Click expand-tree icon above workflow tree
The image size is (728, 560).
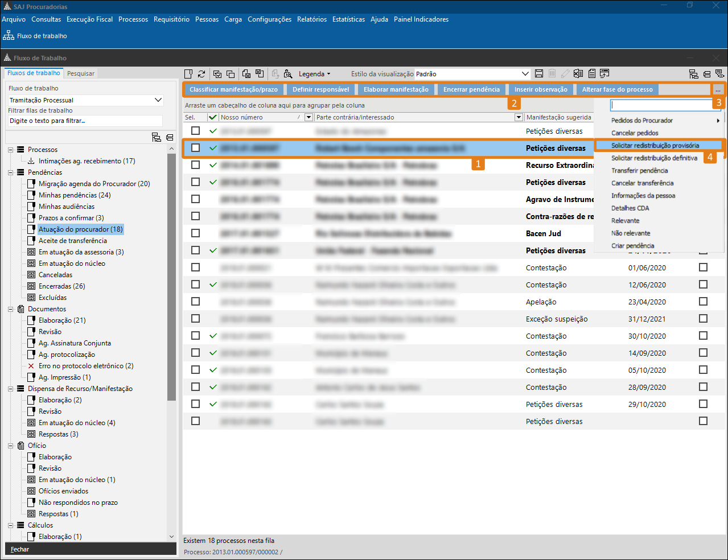pos(157,137)
